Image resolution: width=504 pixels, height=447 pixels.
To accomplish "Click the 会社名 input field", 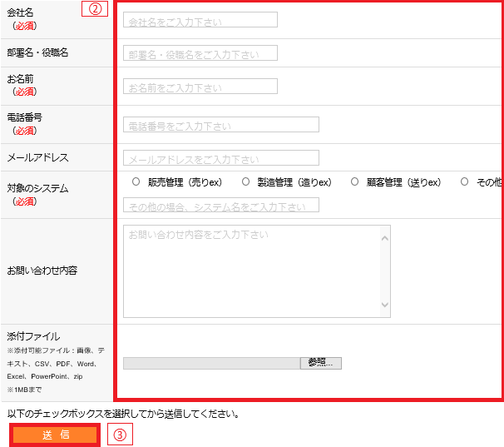I will click(200, 20).
